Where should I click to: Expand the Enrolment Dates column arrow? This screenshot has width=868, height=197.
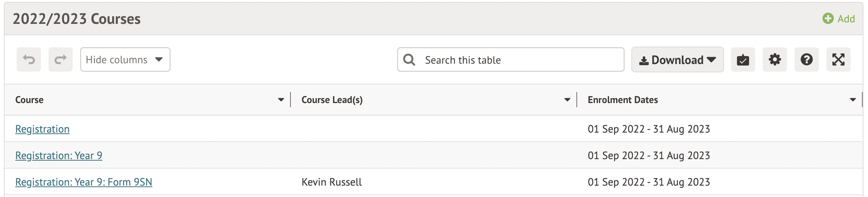[x=853, y=100]
